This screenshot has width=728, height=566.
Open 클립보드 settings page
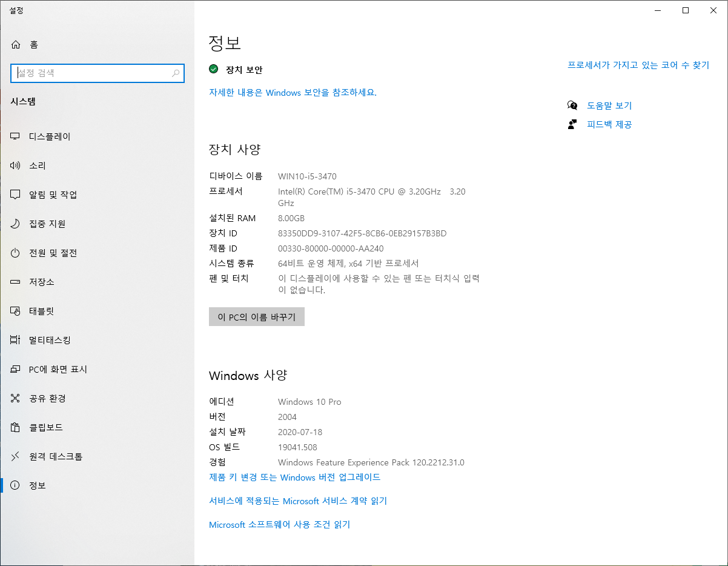(97, 427)
